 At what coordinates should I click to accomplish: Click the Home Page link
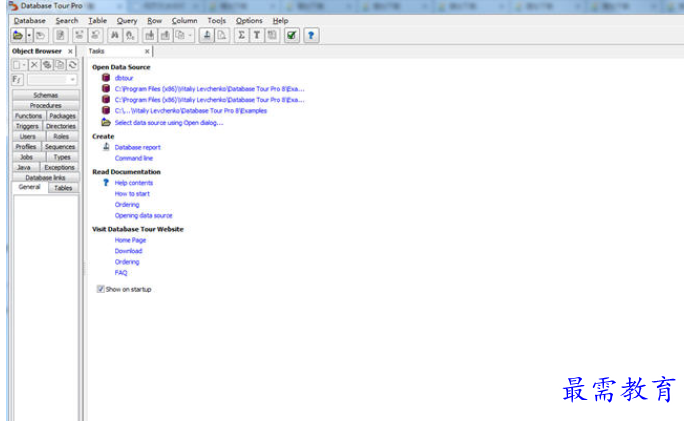(x=130, y=240)
